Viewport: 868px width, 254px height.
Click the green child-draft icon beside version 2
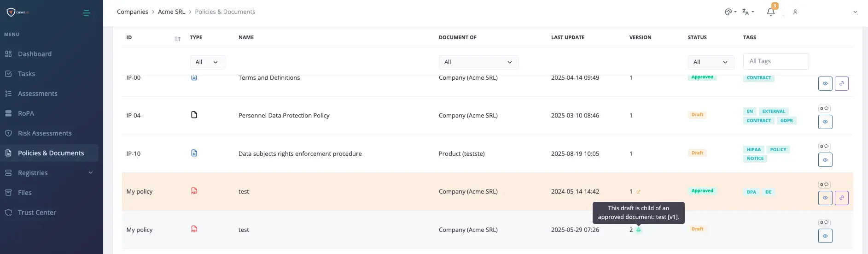click(639, 230)
